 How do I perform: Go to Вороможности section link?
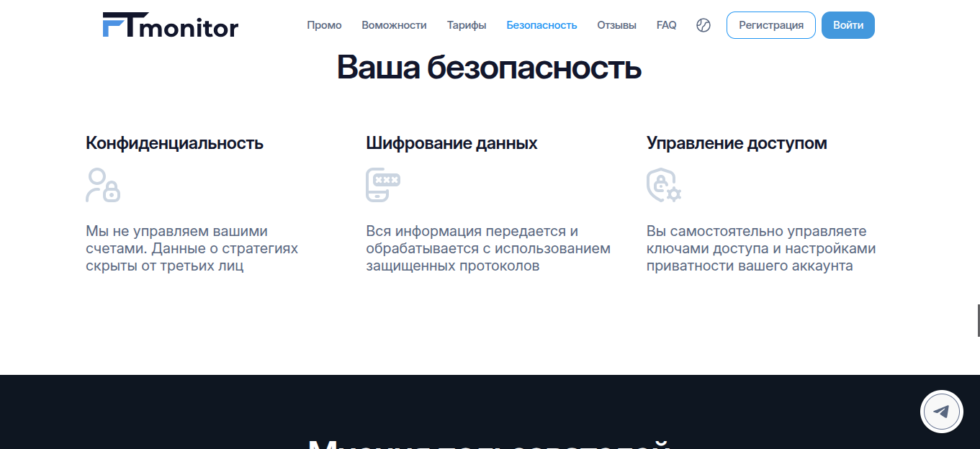pos(394,25)
